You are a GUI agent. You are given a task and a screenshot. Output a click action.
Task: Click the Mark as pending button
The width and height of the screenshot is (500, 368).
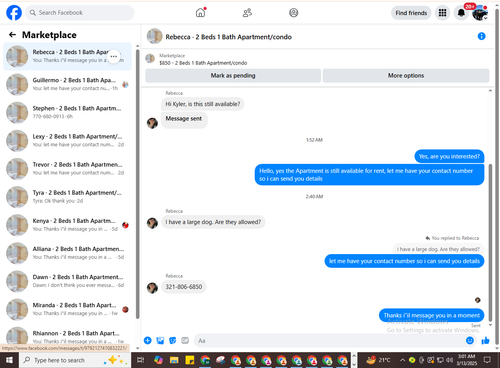click(x=233, y=75)
